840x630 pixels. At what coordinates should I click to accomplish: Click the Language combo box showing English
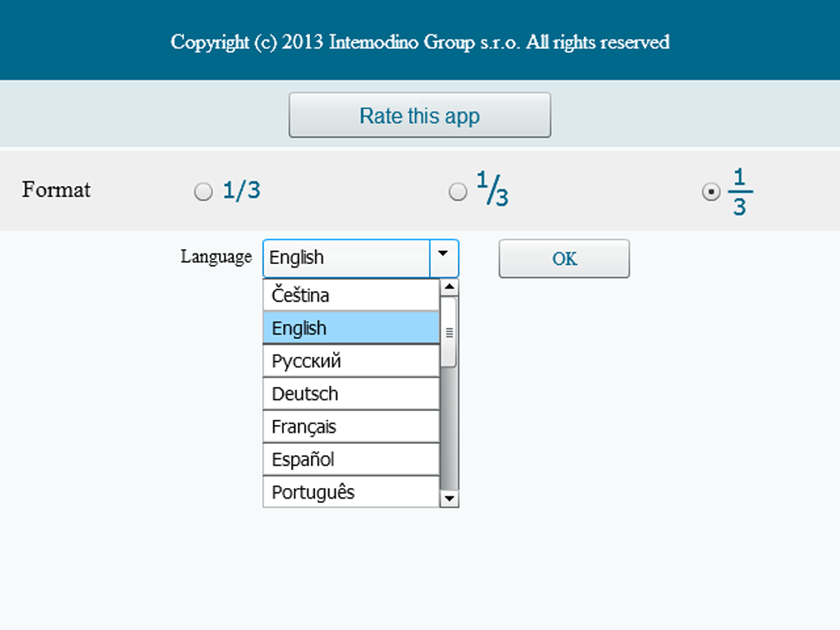point(346,258)
